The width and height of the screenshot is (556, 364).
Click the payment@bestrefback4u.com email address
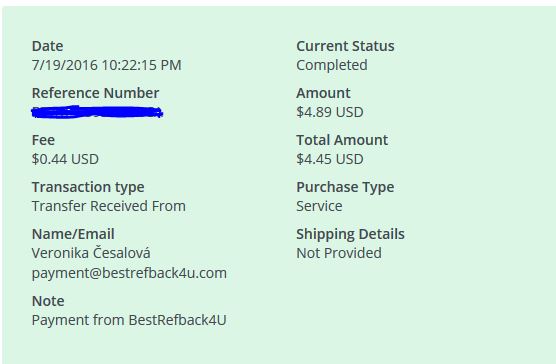click(x=129, y=273)
